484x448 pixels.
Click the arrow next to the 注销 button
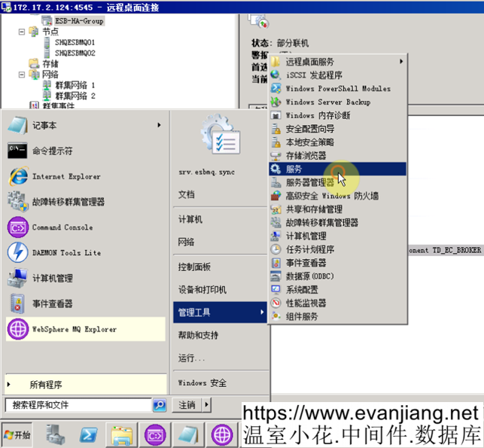click(207, 405)
